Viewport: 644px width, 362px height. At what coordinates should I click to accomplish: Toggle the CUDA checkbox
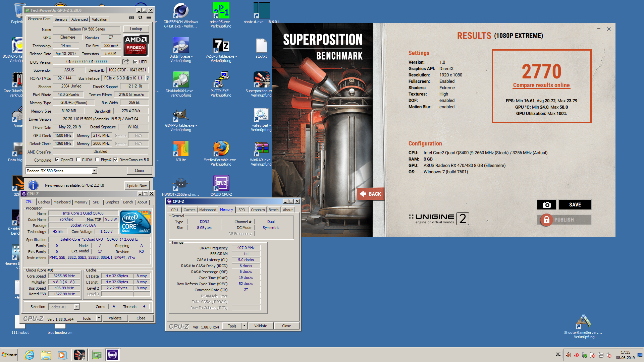(x=78, y=160)
